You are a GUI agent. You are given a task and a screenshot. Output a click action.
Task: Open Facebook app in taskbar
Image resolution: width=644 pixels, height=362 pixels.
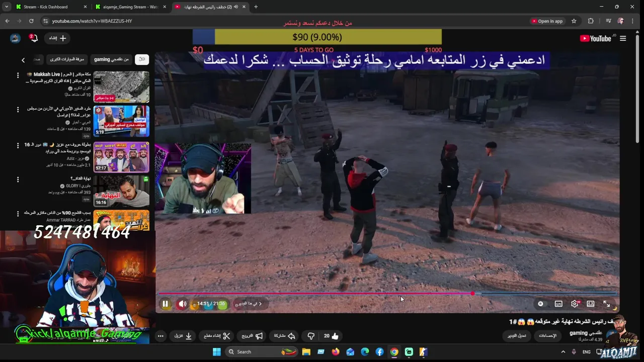click(x=379, y=352)
